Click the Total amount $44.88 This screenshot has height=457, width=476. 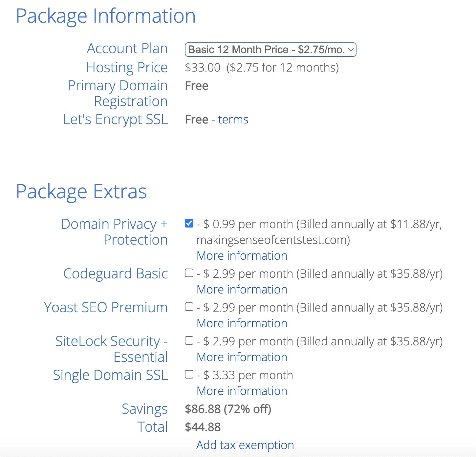click(x=203, y=427)
